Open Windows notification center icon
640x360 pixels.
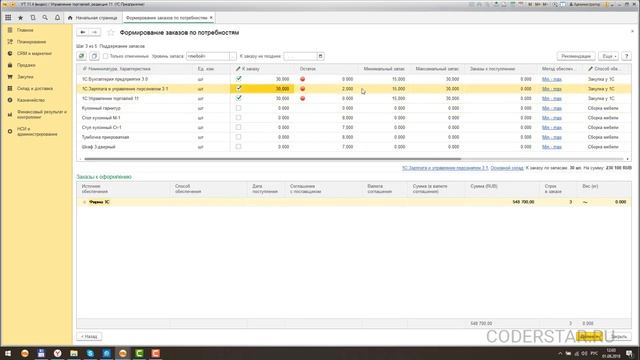629,353
